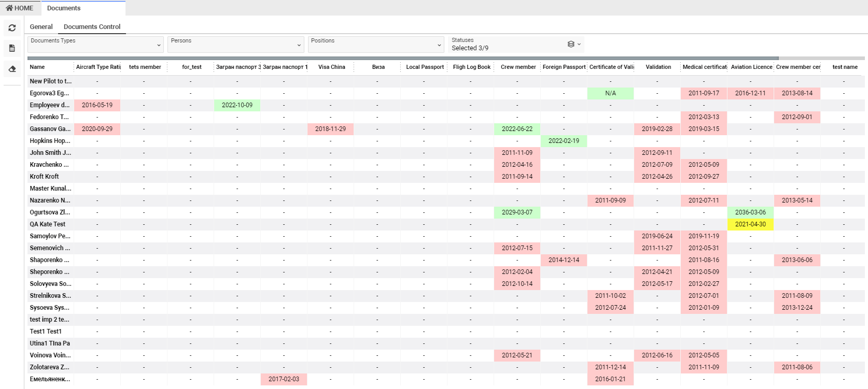Click the Kroft Kroft person name
Screen dimensions: 868x389
(44, 177)
